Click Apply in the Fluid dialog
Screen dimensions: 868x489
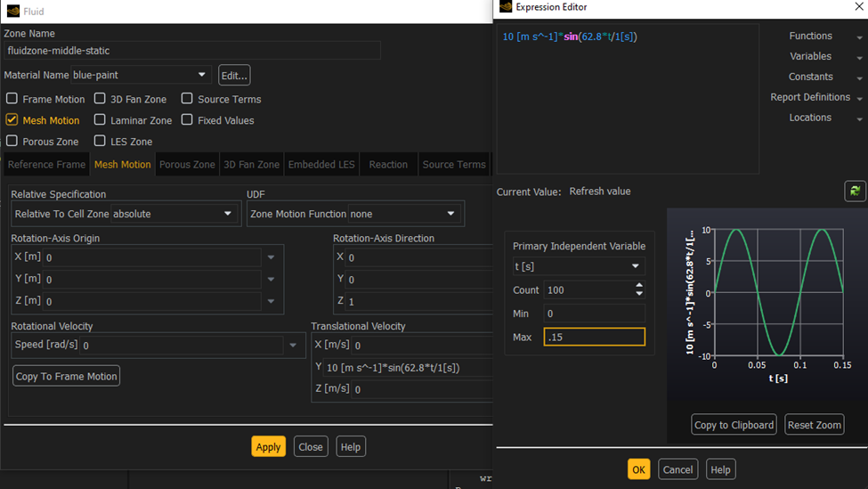coord(269,447)
